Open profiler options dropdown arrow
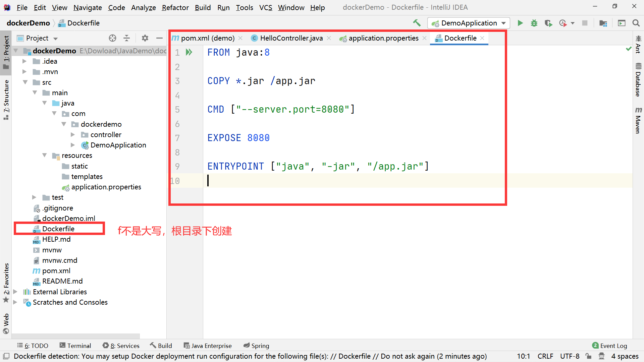Viewport: 644px width, 362px height. (573, 23)
